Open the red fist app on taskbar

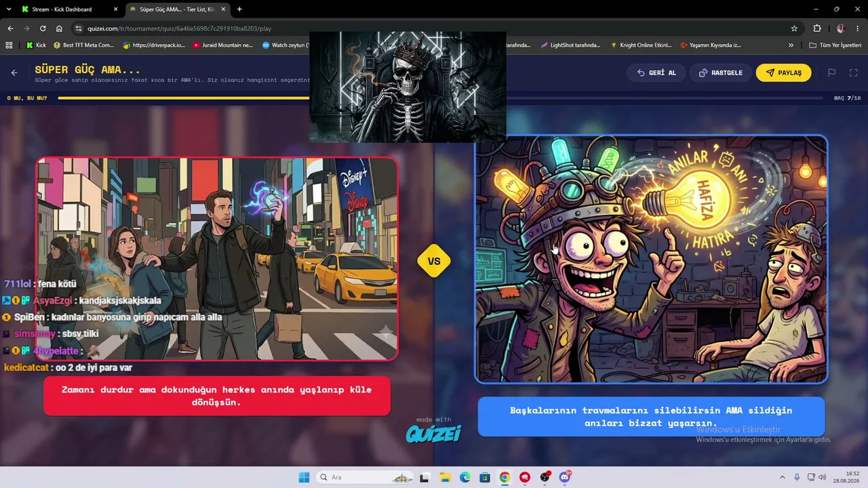point(525,477)
